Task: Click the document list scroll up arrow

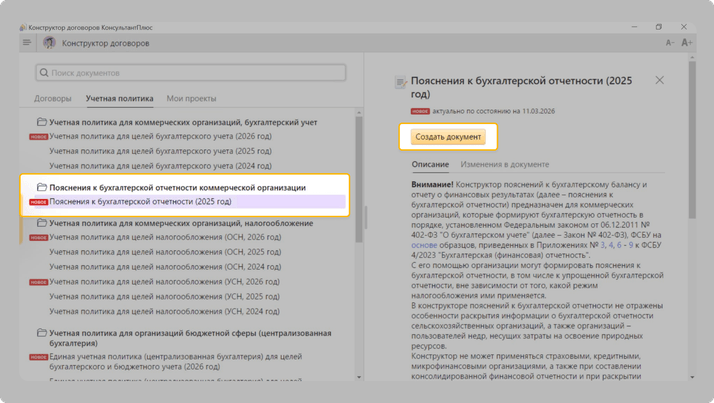Action: tap(359, 112)
